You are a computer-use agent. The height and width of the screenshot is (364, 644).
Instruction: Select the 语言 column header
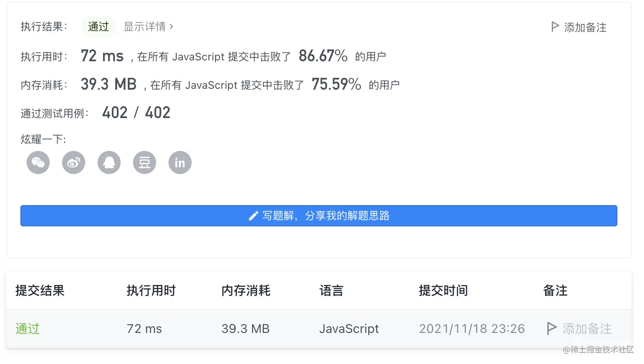pyautogui.click(x=331, y=291)
